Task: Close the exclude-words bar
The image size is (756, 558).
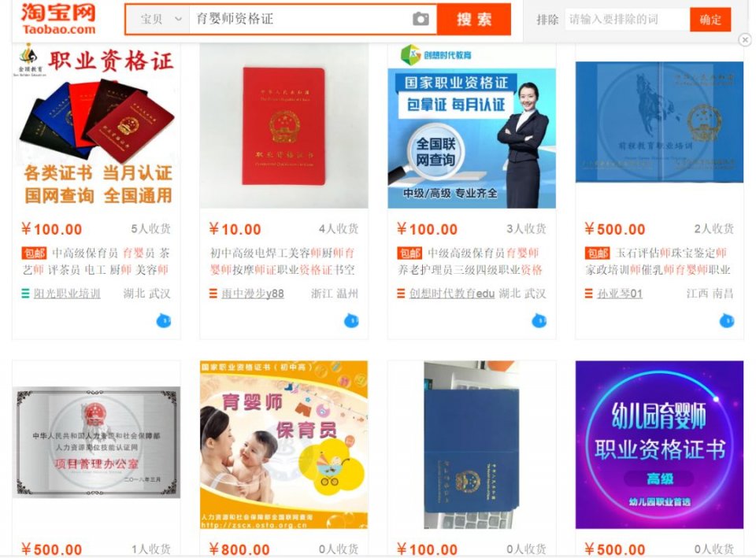Action: [745, 40]
